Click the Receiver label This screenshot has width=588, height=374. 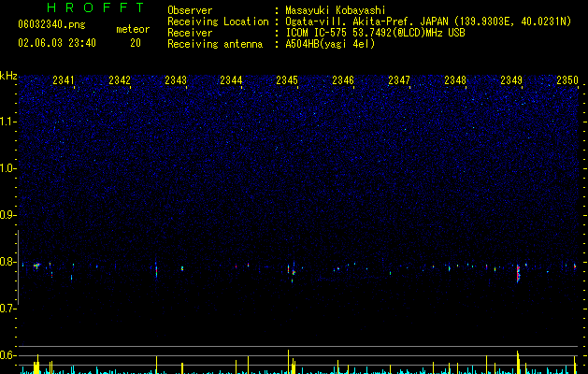(x=190, y=33)
